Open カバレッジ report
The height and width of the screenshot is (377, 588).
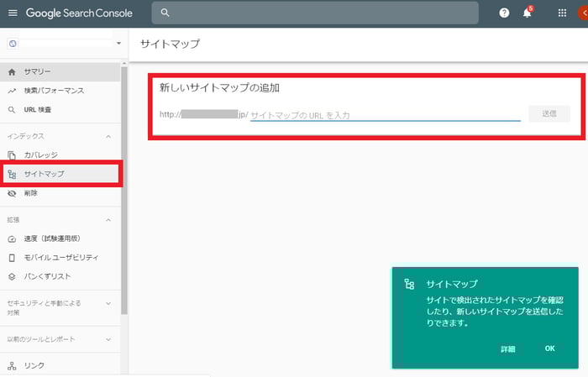60,154
